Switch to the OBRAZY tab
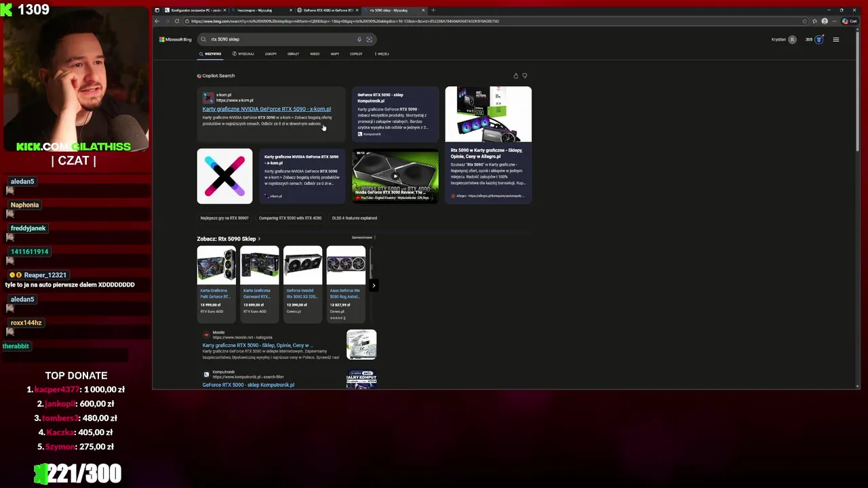Screen dimensions: 868x488 pos(293,54)
